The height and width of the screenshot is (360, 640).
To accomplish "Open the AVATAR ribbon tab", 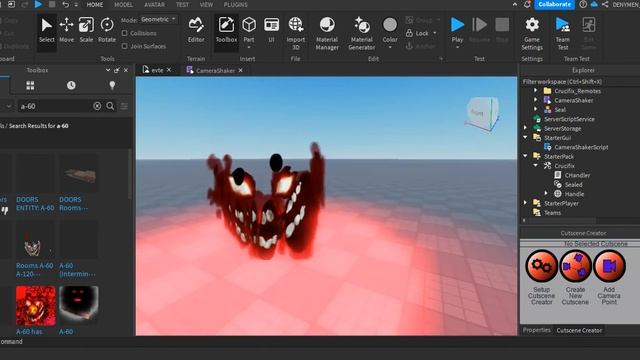I will click(x=154, y=4).
